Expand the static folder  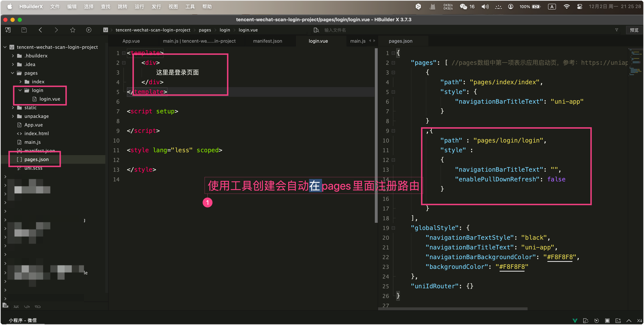[x=13, y=107]
